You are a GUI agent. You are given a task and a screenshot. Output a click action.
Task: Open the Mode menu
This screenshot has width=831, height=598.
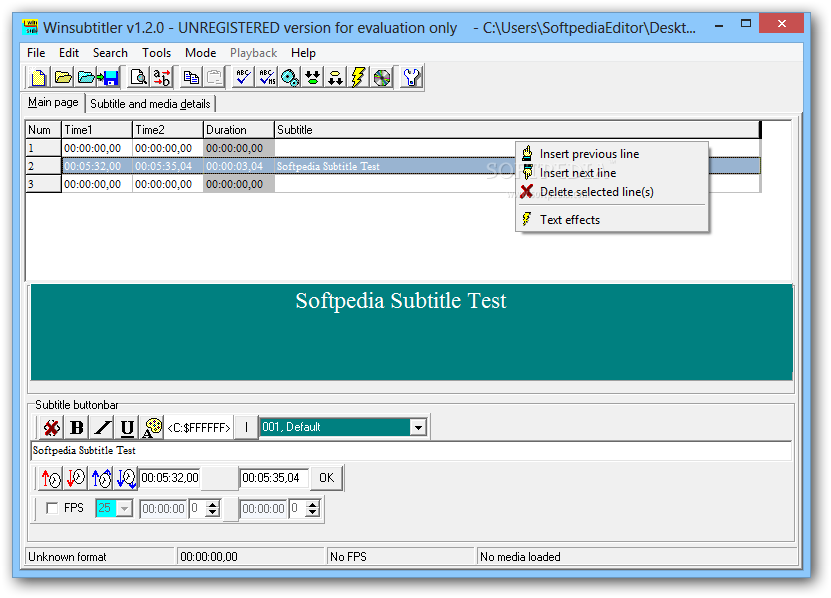[200, 53]
